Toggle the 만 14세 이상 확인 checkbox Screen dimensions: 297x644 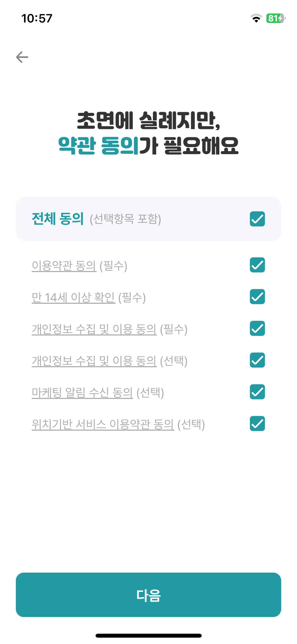tap(257, 297)
